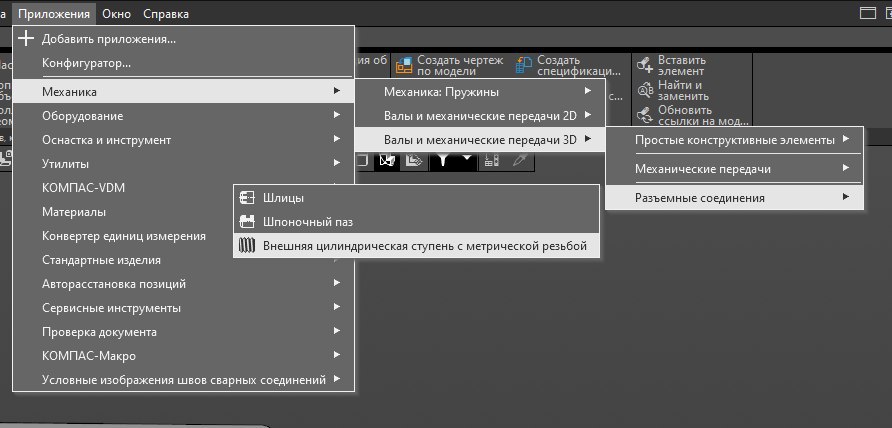Screen dimensions: 892x428
Task: Click Создать чертеж по модели
Action: [x=450, y=65]
